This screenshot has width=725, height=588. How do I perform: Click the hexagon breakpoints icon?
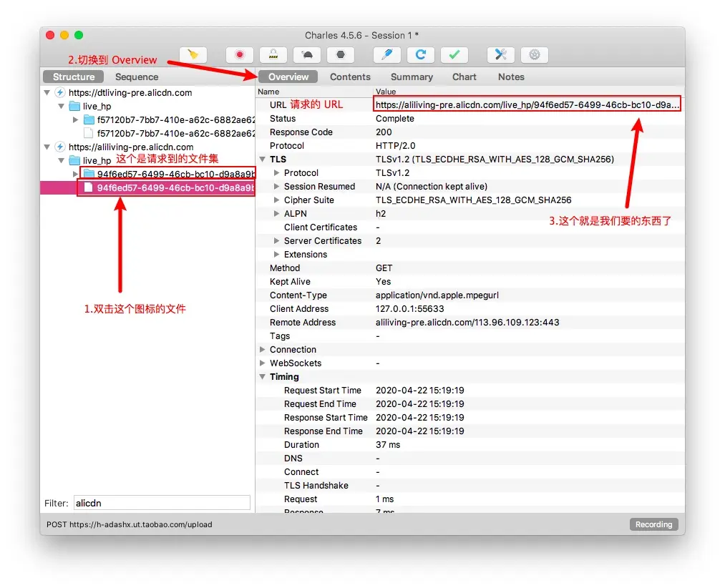click(341, 55)
